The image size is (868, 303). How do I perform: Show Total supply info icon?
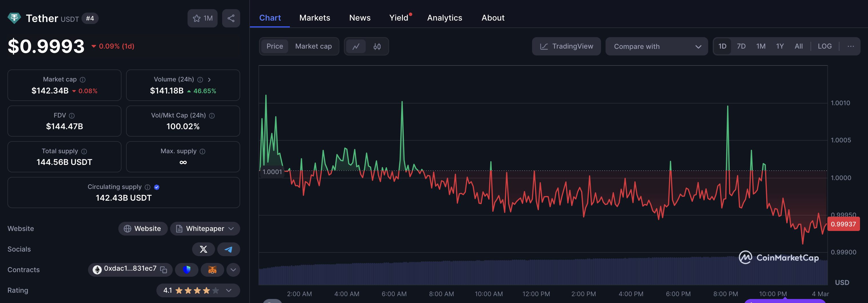84,151
